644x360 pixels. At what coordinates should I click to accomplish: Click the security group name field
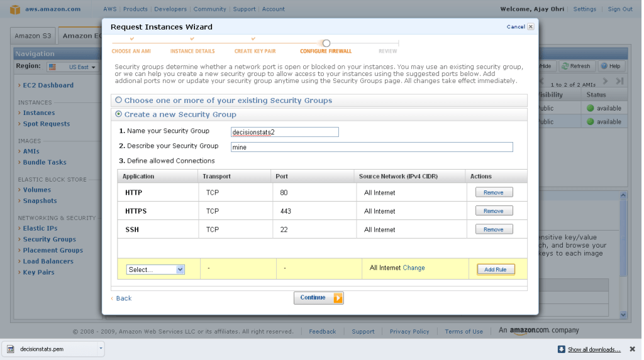pos(285,132)
